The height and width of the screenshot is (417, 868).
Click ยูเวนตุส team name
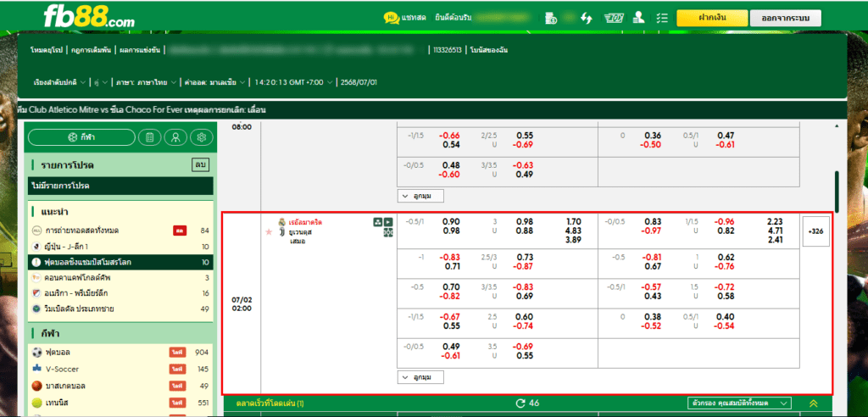tap(301, 231)
